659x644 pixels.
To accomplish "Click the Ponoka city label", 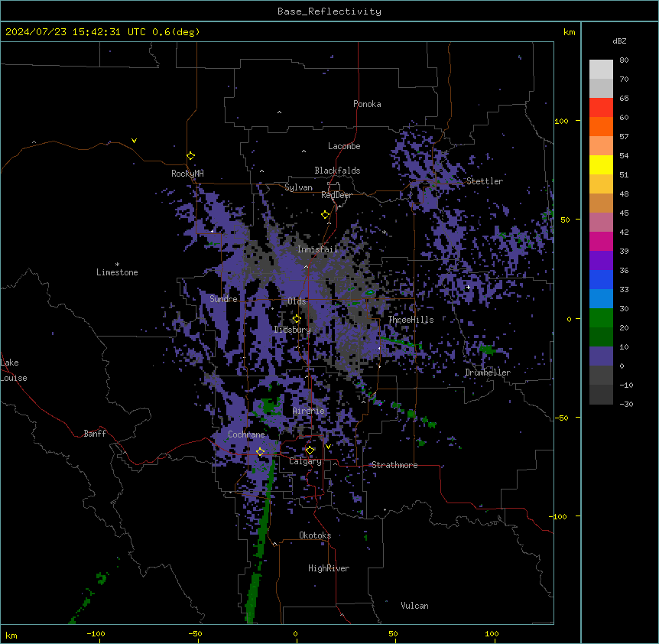I will (x=367, y=104).
